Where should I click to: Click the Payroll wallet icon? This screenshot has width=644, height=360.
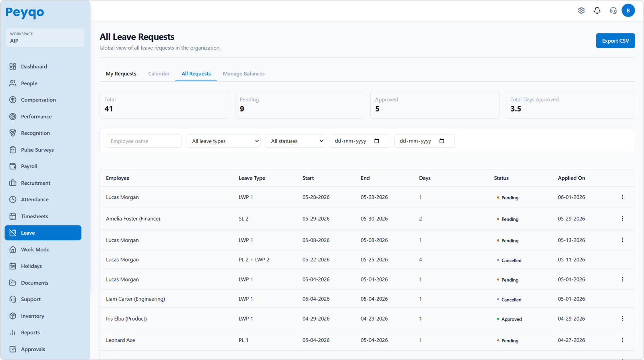coord(13,166)
